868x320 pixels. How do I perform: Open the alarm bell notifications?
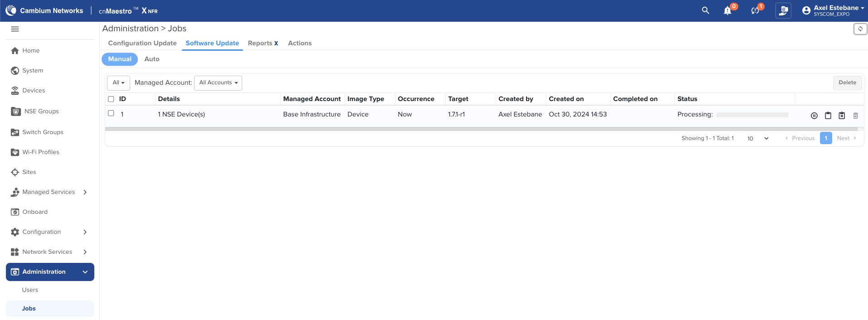click(727, 10)
